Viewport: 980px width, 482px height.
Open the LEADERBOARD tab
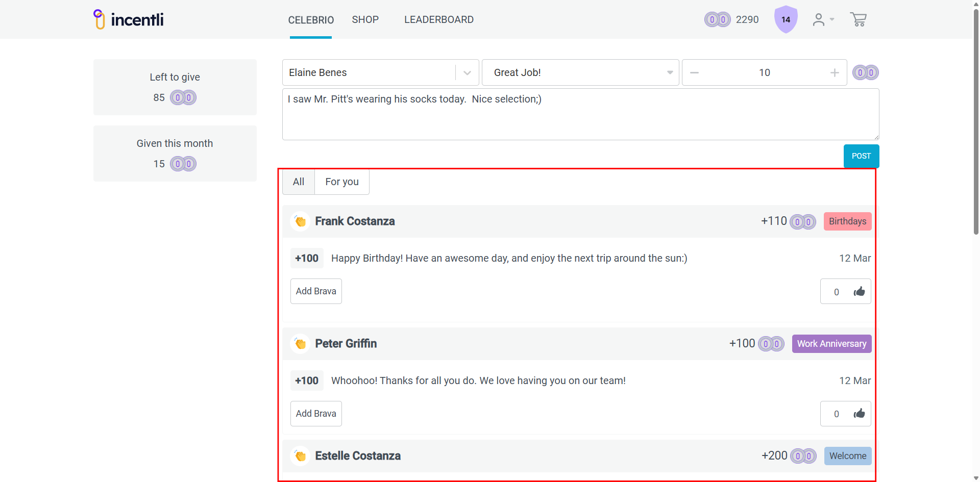(439, 20)
